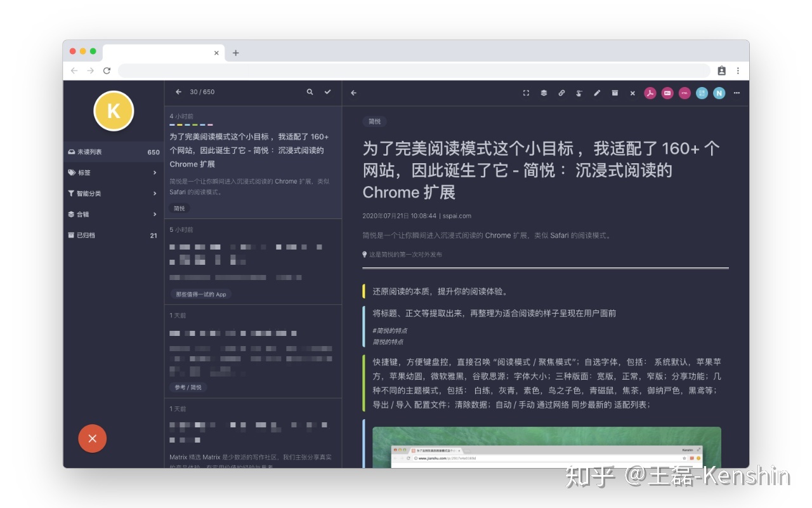Click the browser back navigation arrow
The width and height of the screenshot is (812, 508).
tap(74, 70)
